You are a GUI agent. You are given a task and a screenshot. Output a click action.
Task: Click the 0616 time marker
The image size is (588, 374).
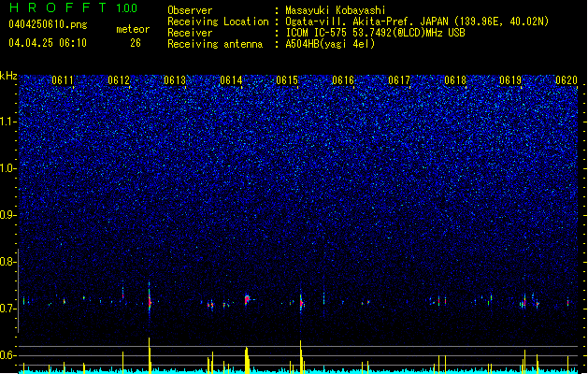pyautogui.click(x=343, y=80)
